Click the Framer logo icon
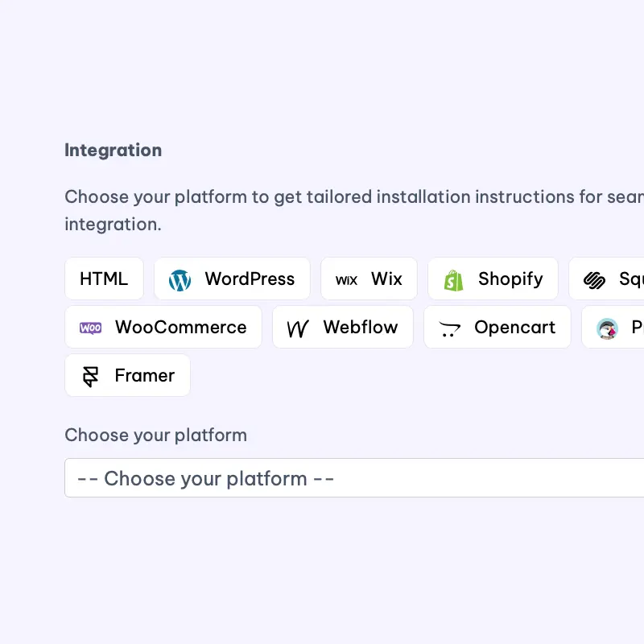 pyautogui.click(x=90, y=376)
